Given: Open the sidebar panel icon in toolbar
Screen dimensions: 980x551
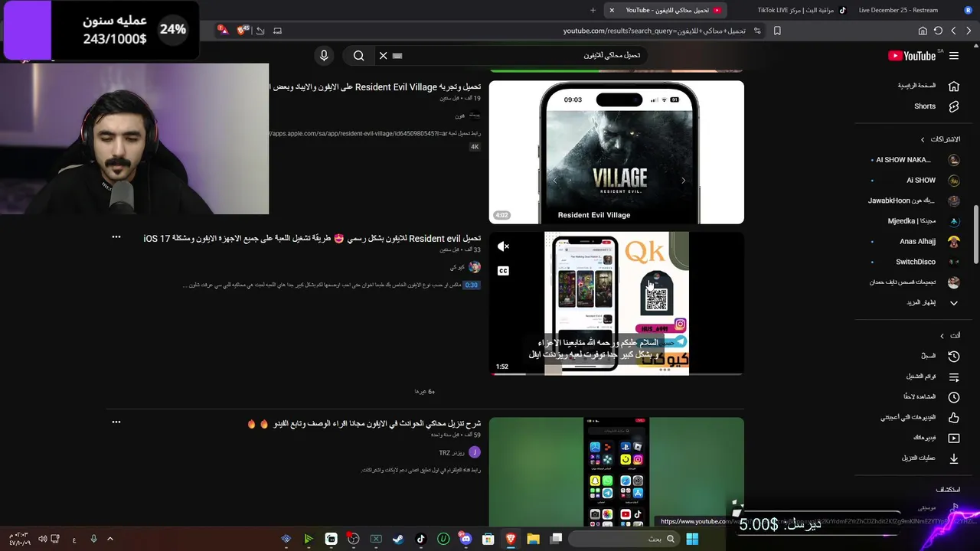Looking at the screenshot, I should point(277,31).
